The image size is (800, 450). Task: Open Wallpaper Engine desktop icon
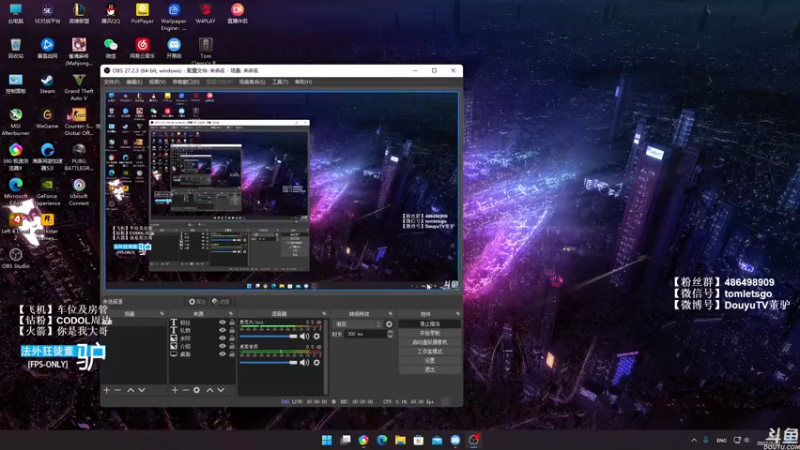[173, 17]
